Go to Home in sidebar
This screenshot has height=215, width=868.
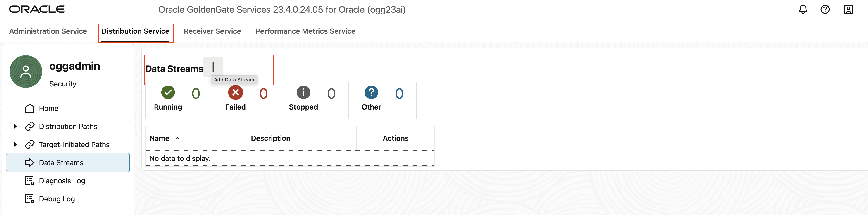48,108
